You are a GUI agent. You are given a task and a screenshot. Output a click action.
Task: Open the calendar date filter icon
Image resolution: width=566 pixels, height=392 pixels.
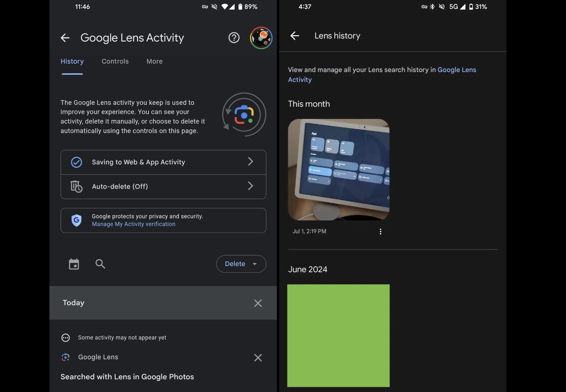(x=74, y=264)
